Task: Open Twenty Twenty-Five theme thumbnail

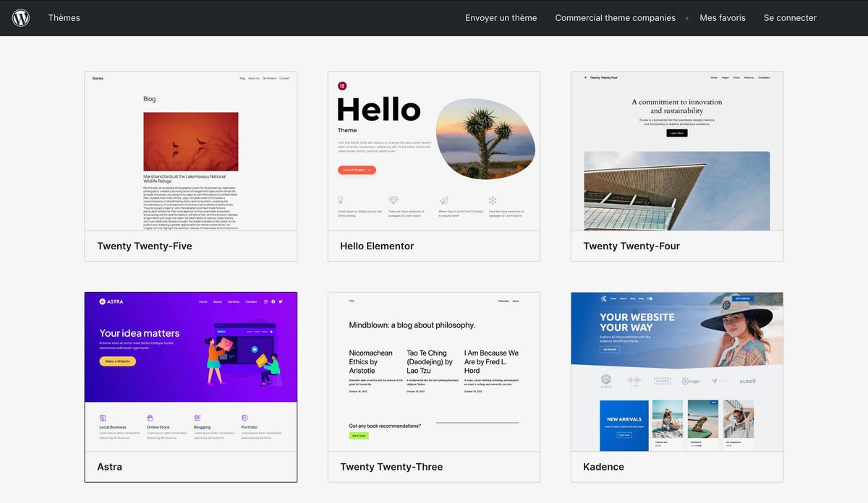Action: click(191, 151)
